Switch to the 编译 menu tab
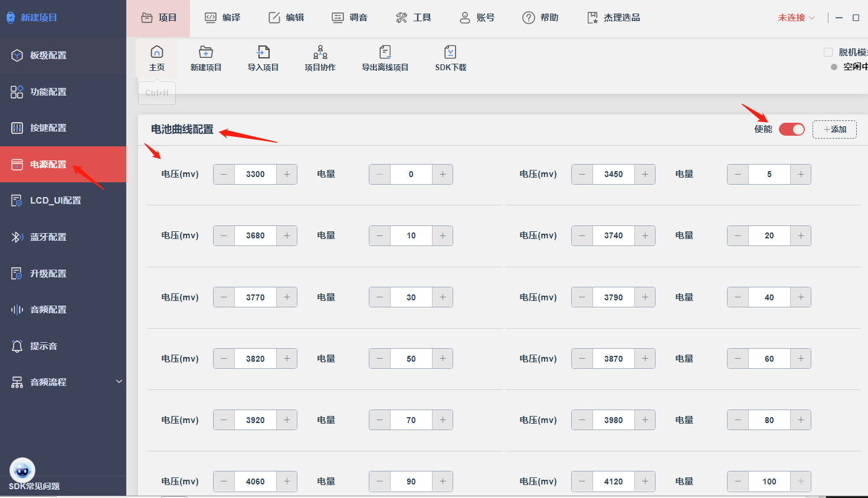Screen dimensions: 868x498 click(x=222, y=18)
